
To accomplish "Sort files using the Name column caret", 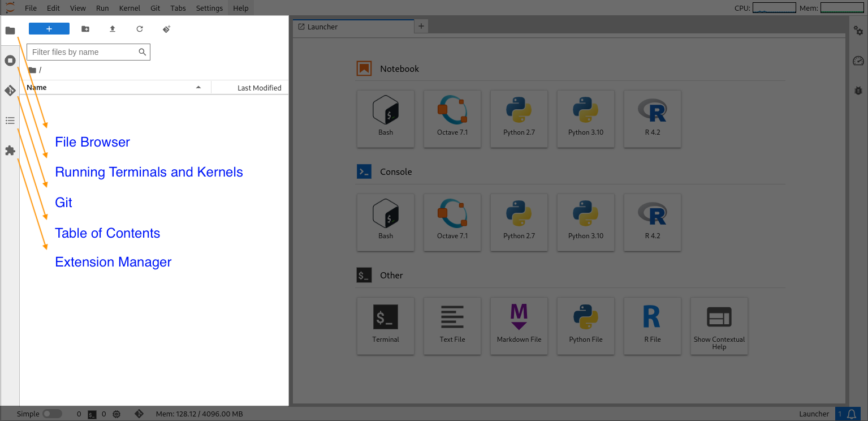I will (198, 87).
